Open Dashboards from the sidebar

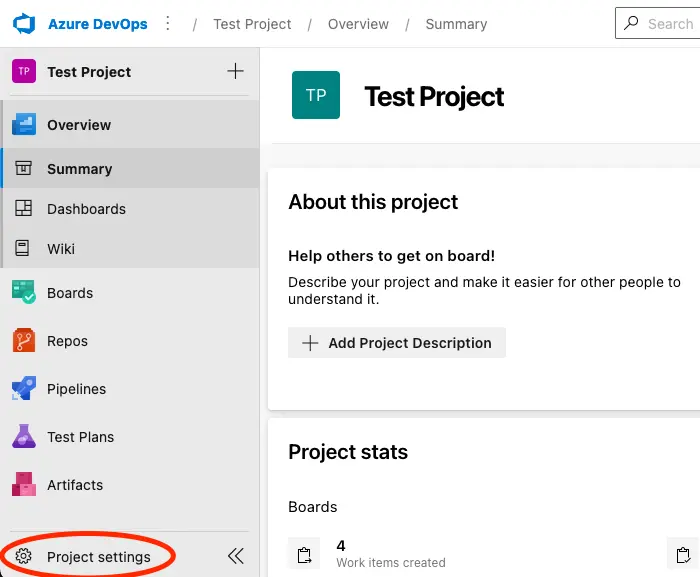point(130,209)
